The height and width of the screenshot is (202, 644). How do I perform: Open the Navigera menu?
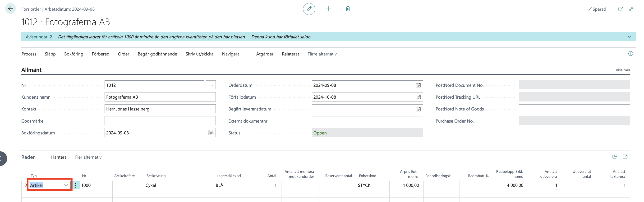click(230, 54)
